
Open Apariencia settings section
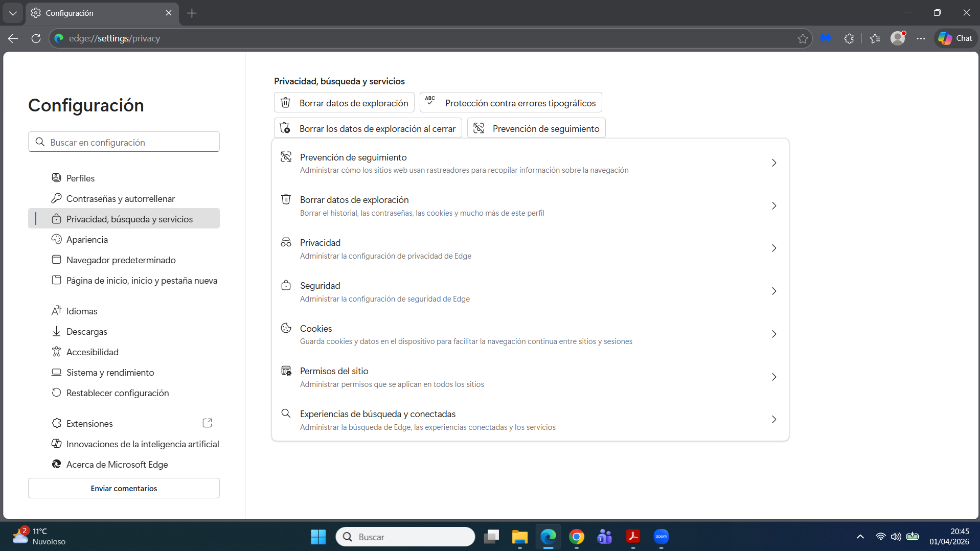click(124, 239)
